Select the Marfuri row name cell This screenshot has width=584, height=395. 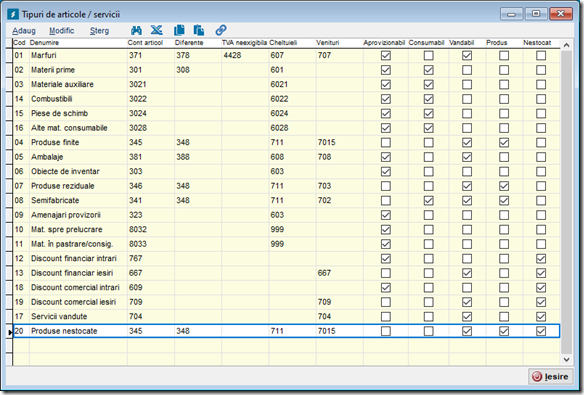pos(78,55)
